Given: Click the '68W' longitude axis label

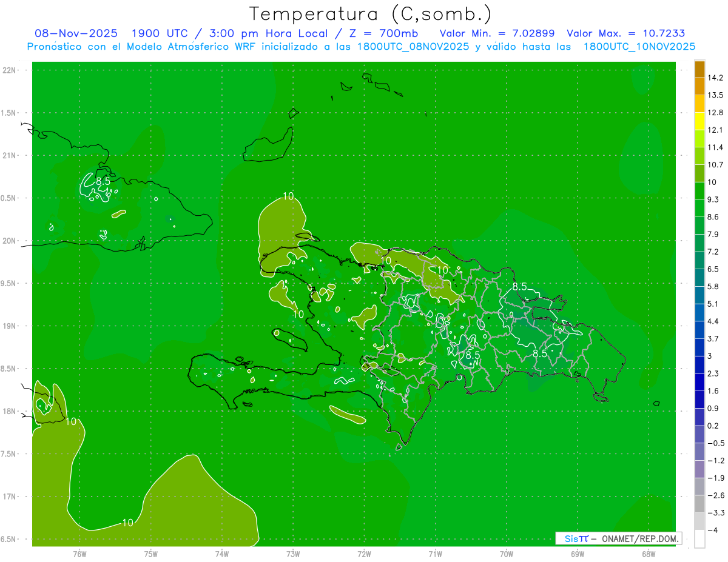Looking at the screenshot, I should (x=648, y=554).
